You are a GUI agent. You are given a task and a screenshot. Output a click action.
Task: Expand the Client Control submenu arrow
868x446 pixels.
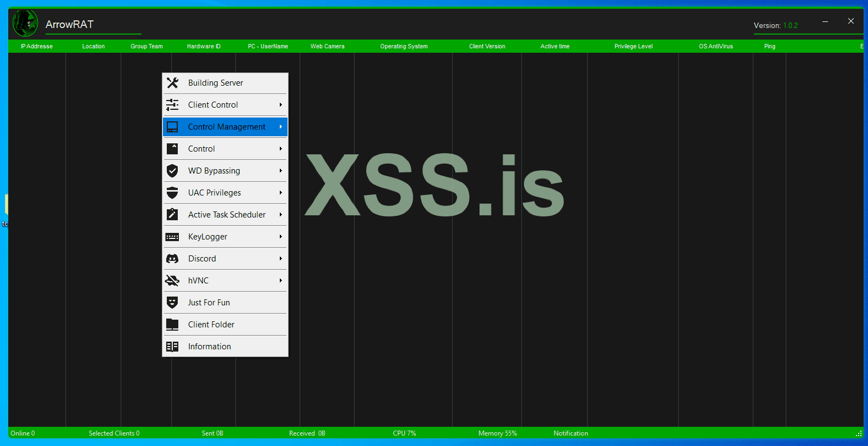tap(280, 105)
